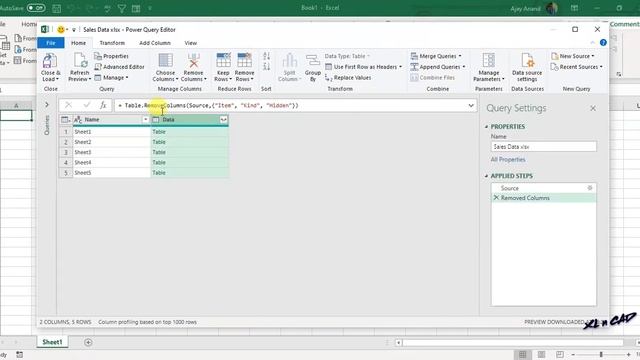Viewport: 640px width, 360px height.
Task: Select the Sheet1 name cell
Action: click(111, 132)
